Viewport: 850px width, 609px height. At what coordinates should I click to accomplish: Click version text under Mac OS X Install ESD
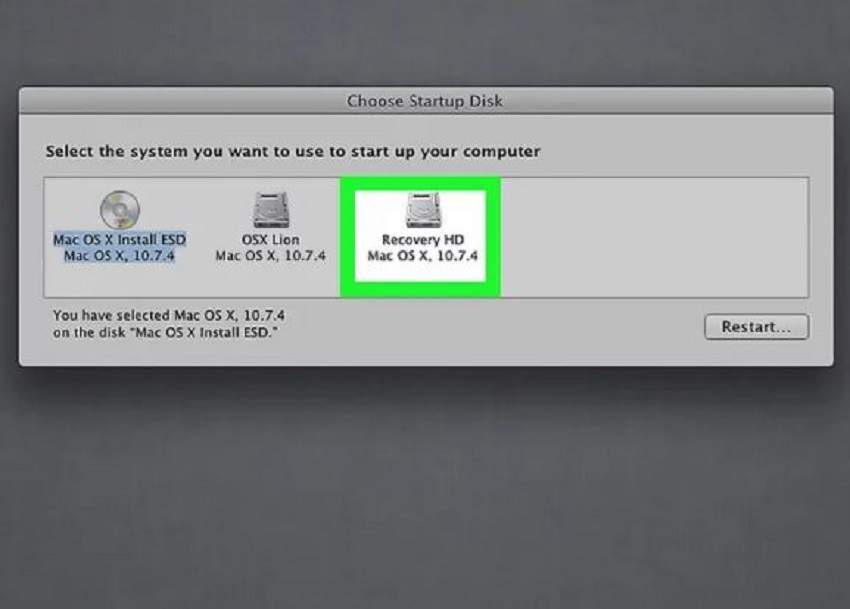point(119,255)
